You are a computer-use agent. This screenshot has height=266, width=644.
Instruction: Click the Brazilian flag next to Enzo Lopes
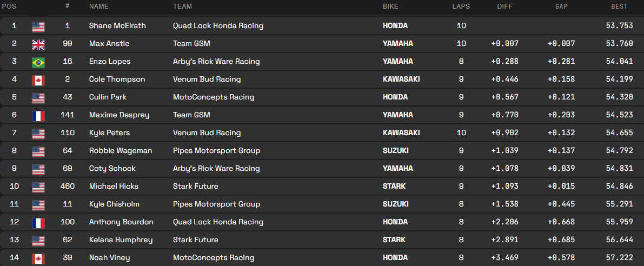tap(38, 62)
